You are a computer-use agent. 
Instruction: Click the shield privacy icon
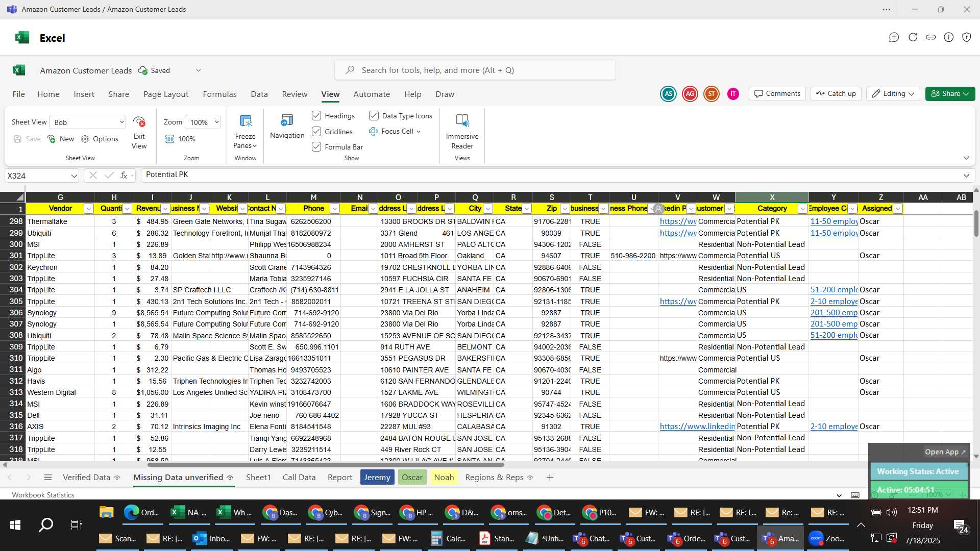[966, 37]
